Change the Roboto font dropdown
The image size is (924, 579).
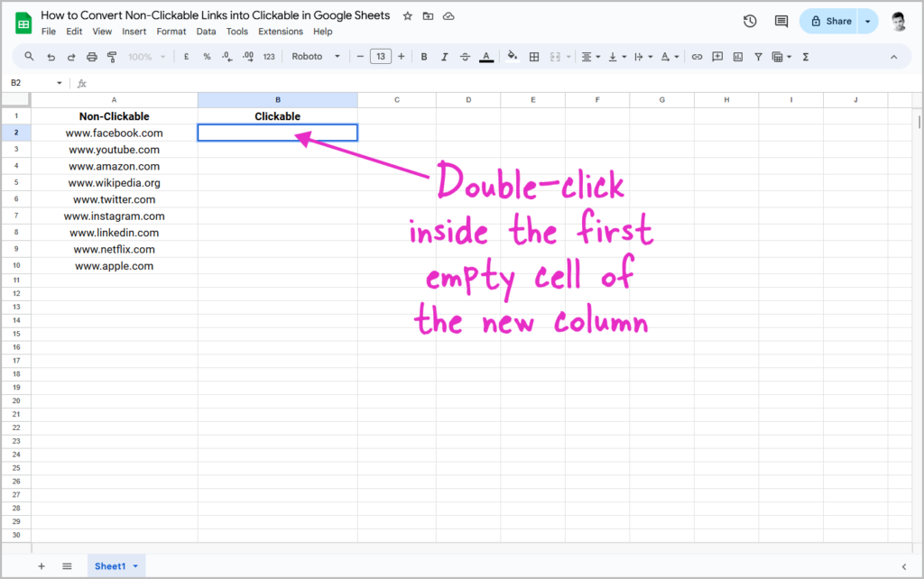point(316,57)
